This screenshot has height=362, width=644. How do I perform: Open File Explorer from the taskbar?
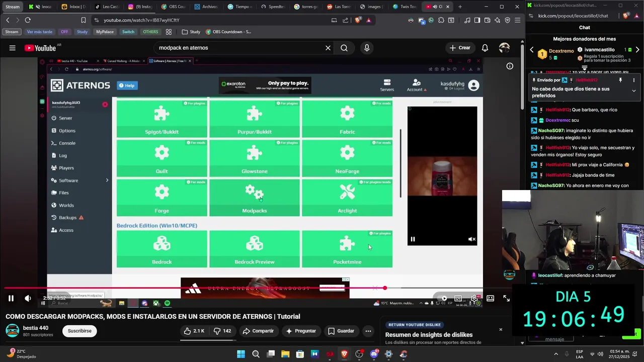[x=285, y=354]
